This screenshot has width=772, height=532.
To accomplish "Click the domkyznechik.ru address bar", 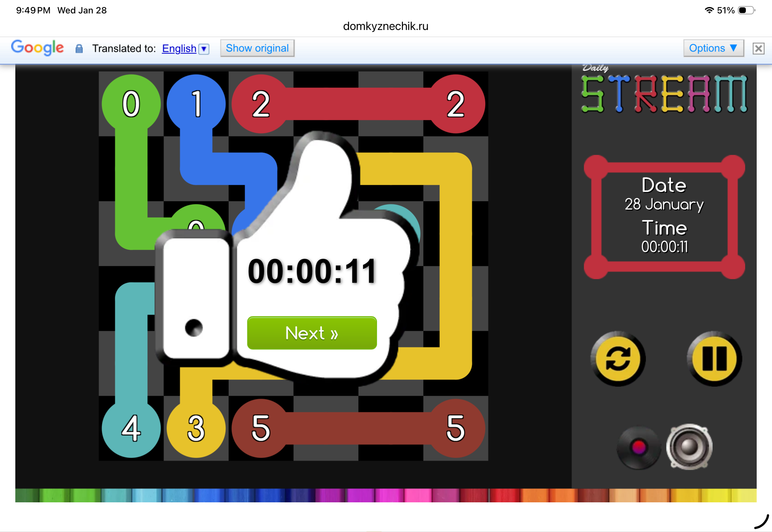I will [386, 26].
